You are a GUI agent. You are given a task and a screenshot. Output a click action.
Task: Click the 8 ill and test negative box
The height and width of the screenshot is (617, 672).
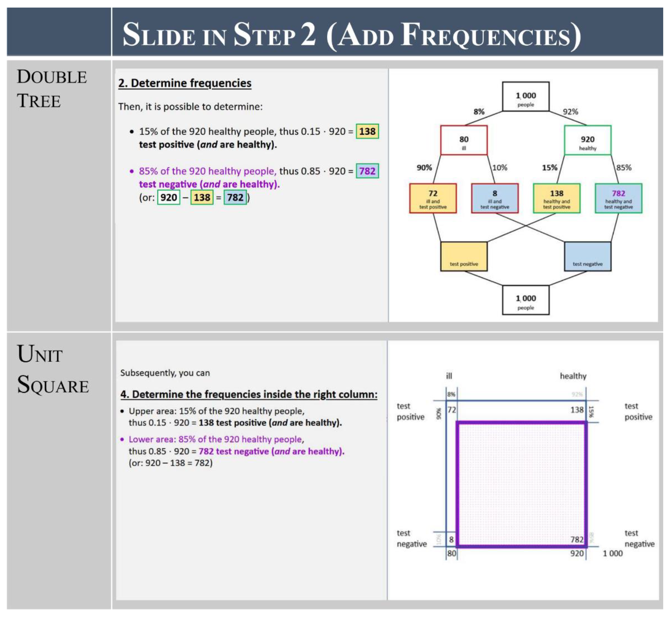494,198
